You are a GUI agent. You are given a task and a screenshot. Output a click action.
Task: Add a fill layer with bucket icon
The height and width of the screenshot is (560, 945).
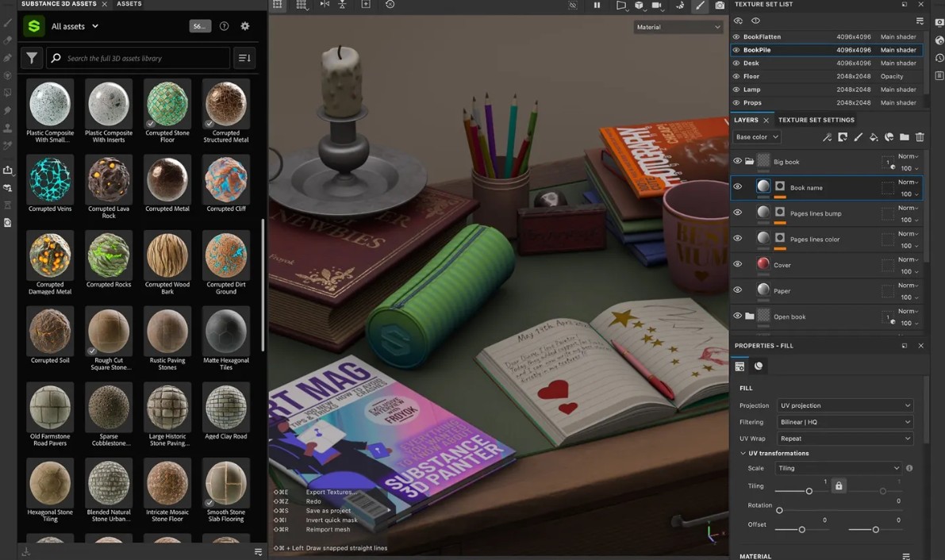(874, 137)
